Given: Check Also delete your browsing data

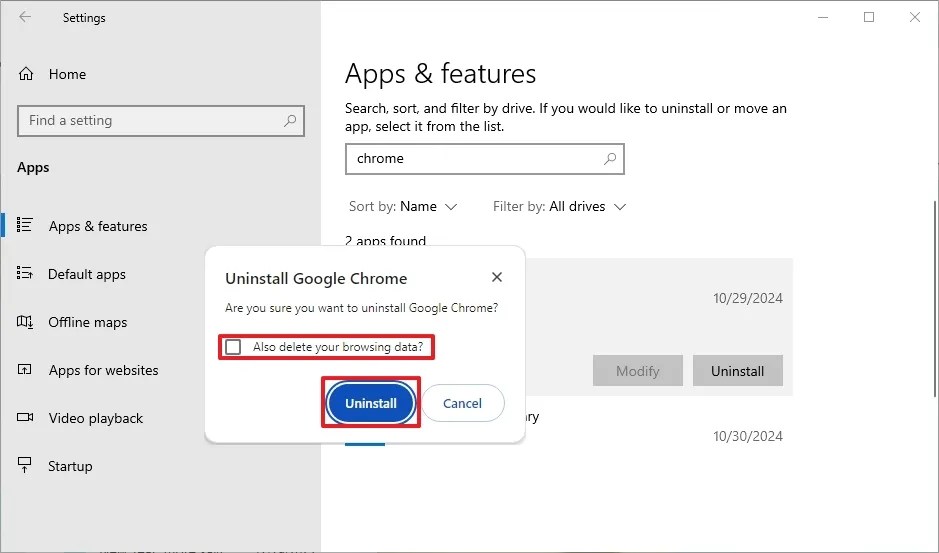Looking at the screenshot, I should pyautogui.click(x=233, y=347).
